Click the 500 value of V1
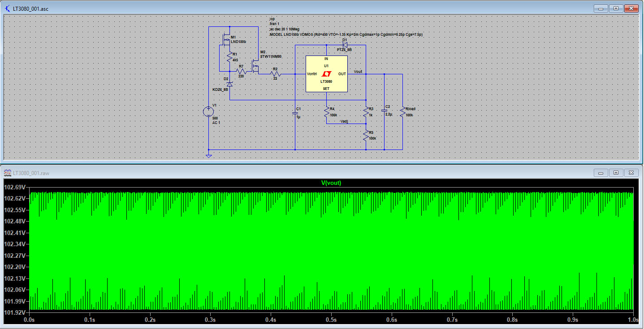The width and height of the screenshot is (644, 329). coord(215,118)
